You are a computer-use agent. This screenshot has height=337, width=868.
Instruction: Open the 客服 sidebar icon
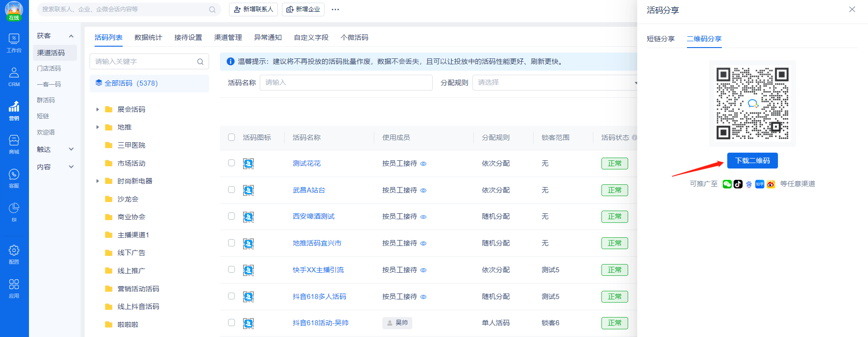tap(14, 178)
